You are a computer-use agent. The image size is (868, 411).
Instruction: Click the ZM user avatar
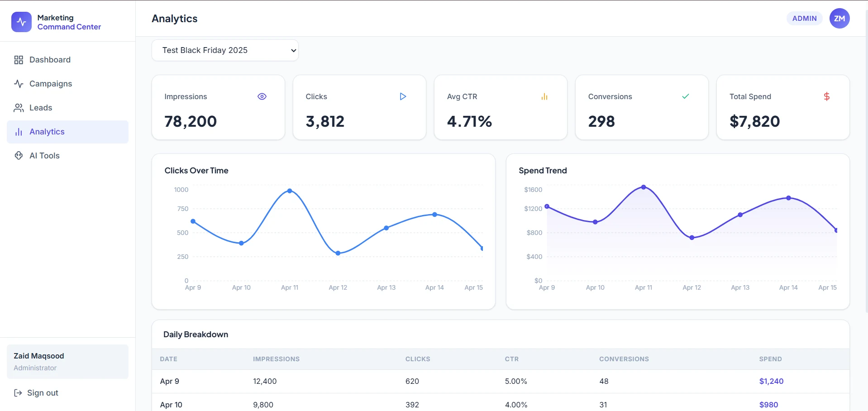coord(839,19)
